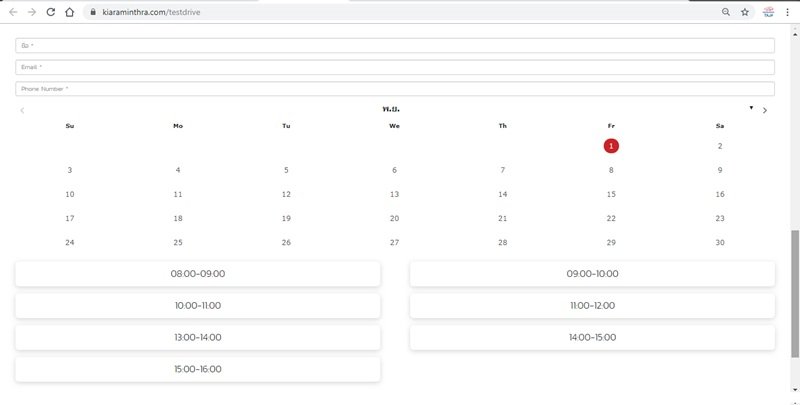
Task: Choose the 09:00-10:00 time slot
Action: coord(592,273)
